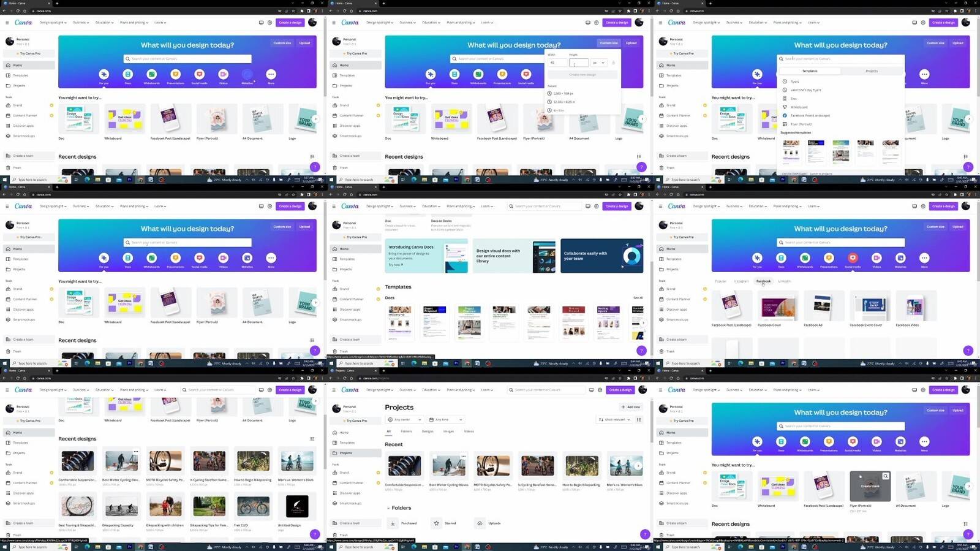
Task: Follow the 'Try now' link in the Docs banner
Action: coord(396,265)
